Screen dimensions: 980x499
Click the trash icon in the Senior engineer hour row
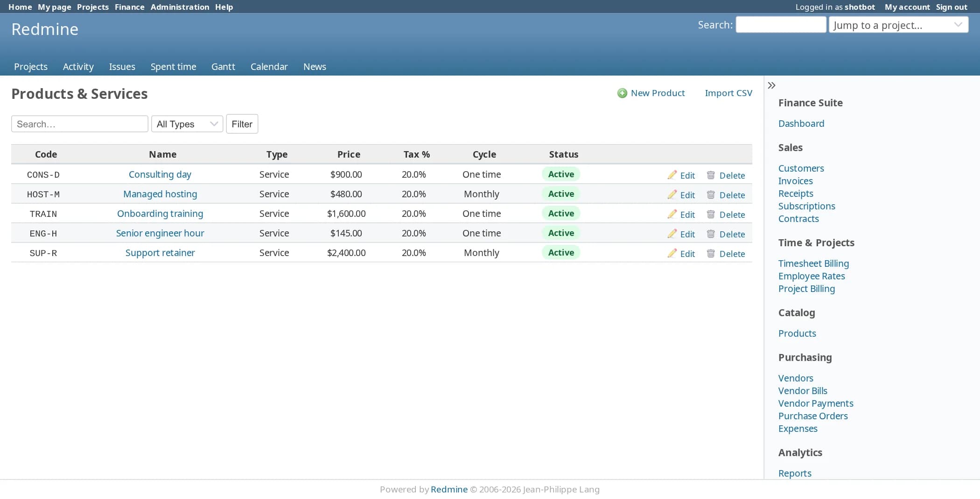click(x=711, y=234)
